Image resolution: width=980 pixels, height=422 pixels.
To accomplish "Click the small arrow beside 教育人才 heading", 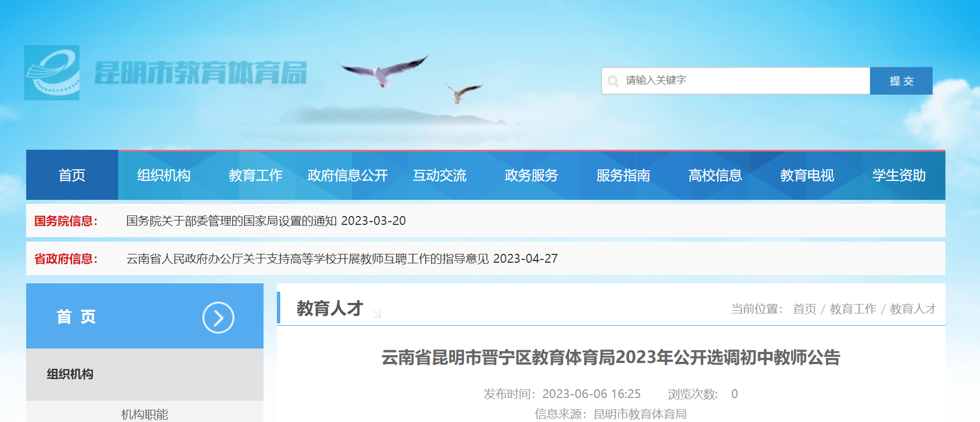I will tap(377, 314).
